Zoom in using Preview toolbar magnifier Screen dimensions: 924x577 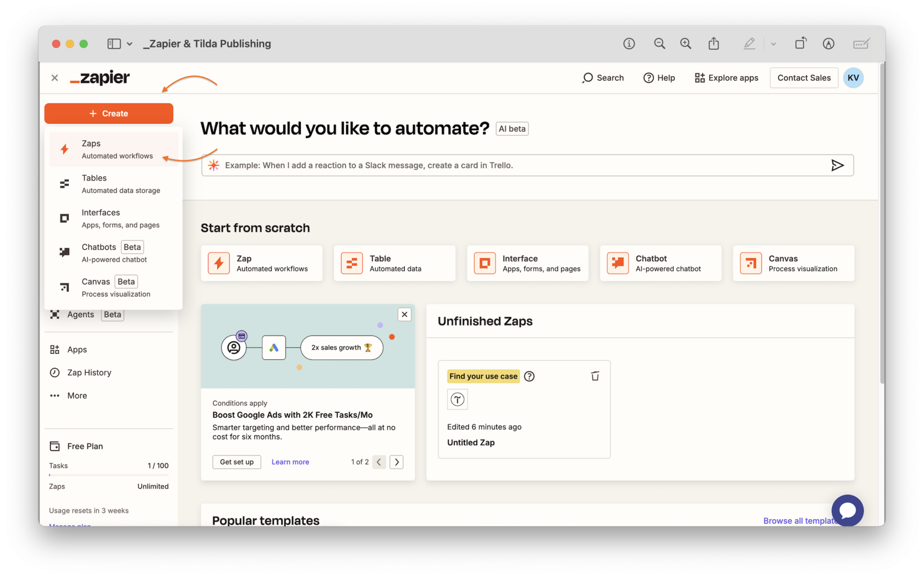(x=685, y=43)
